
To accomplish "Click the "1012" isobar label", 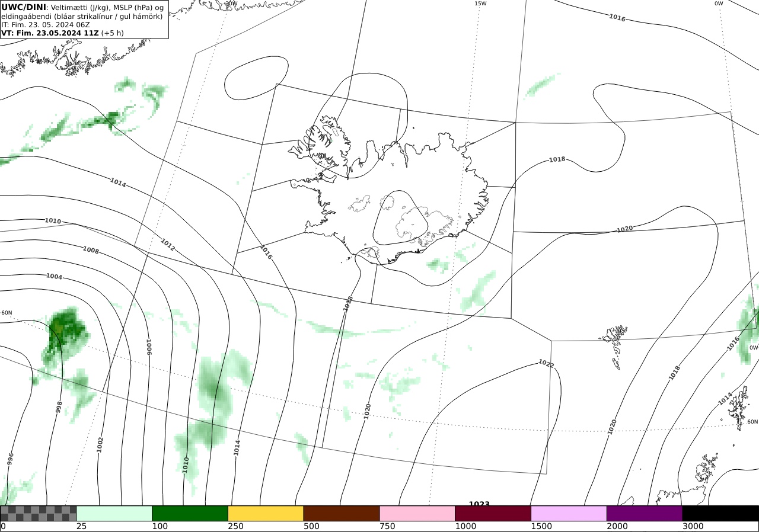I will tap(168, 244).
